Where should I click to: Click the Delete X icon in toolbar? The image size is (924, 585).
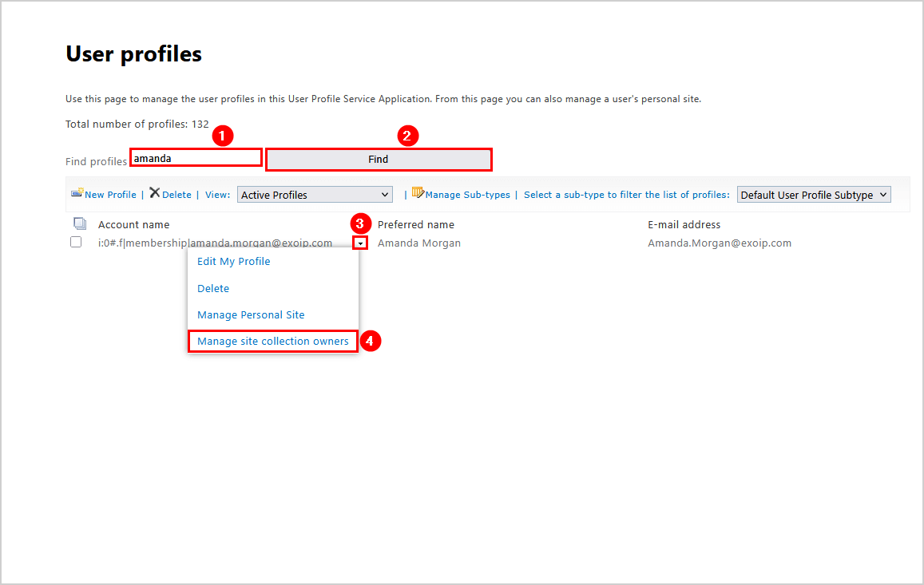(x=154, y=192)
